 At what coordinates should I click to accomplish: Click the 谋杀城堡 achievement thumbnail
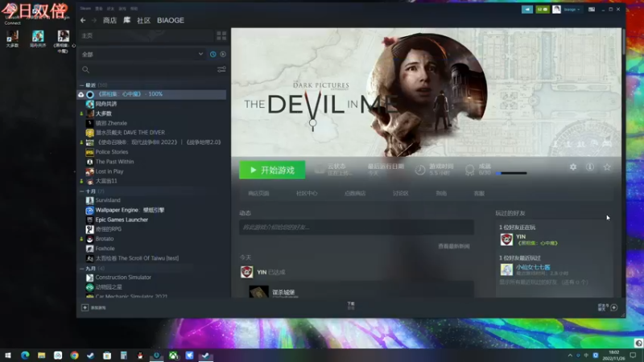click(x=258, y=291)
